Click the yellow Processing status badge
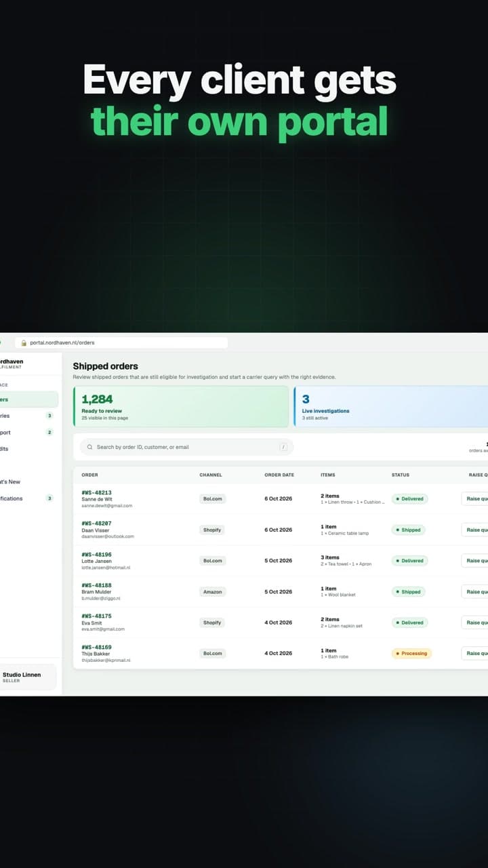This screenshot has width=488, height=868. [411, 653]
